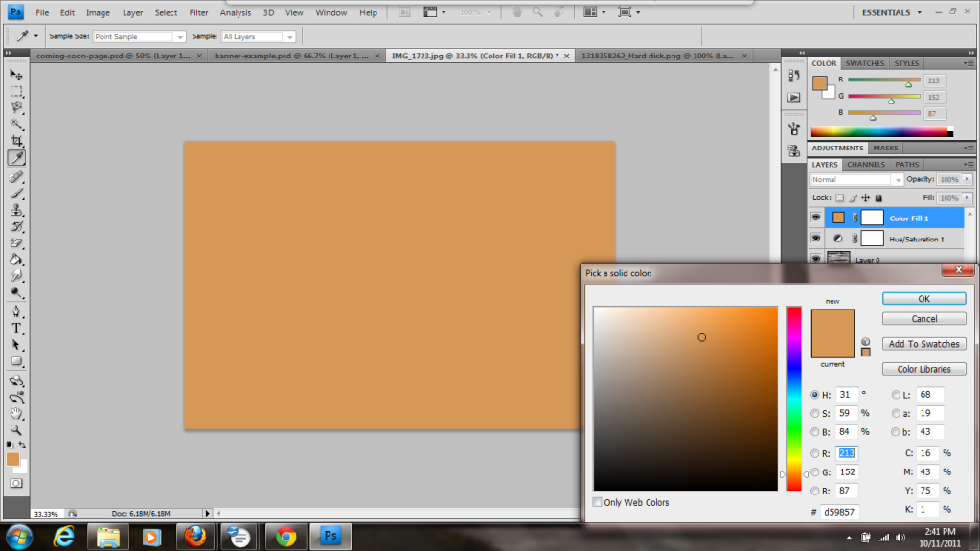Toggle Color Fill 1 layer visibility
Image resolution: width=980 pixels, height=551 pixels.
[815, 218]
